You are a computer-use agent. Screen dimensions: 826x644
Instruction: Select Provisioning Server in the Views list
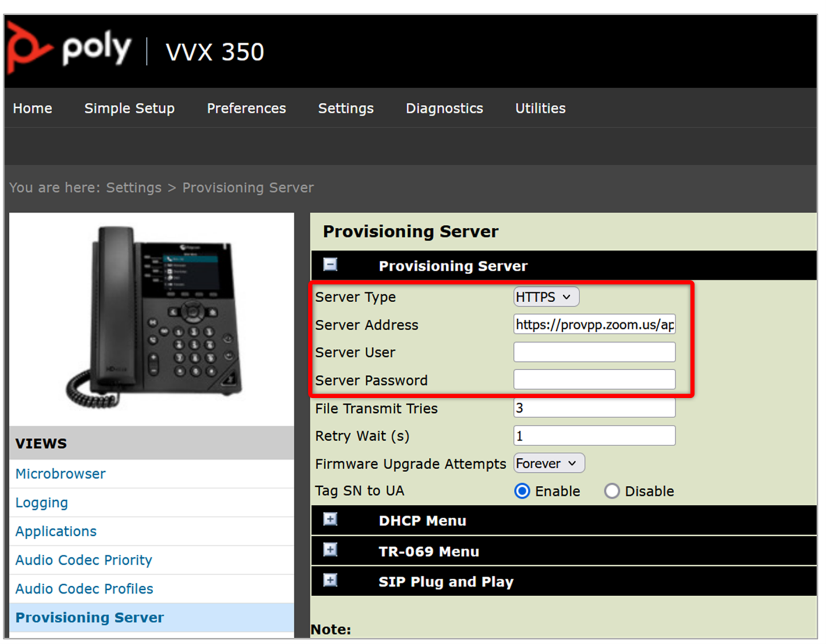tap(152, 617)
